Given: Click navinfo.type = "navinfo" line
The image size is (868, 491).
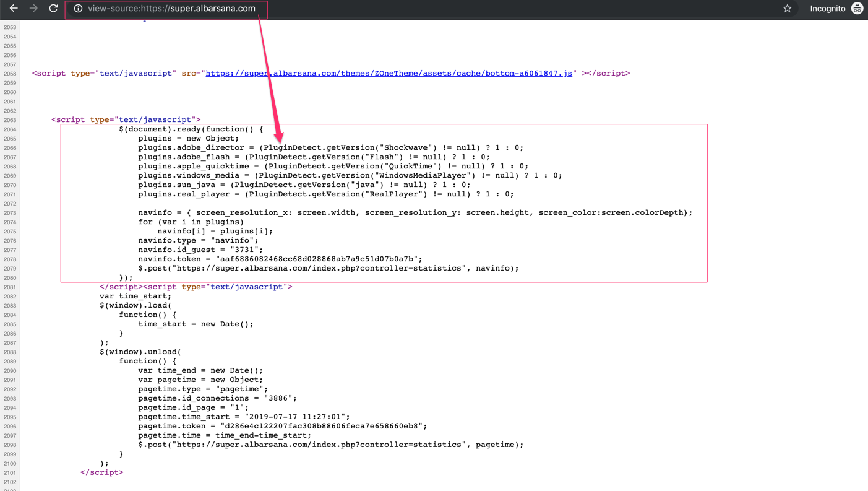Looking at the screenshot, I should pos(198,240).
